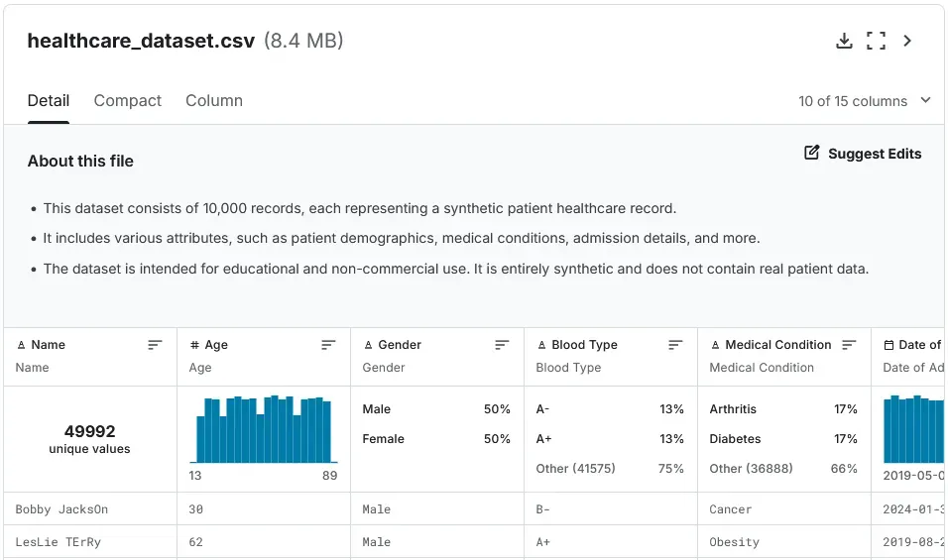
Task: Sort the Blood Type column
Action: (x=675, y=345)
